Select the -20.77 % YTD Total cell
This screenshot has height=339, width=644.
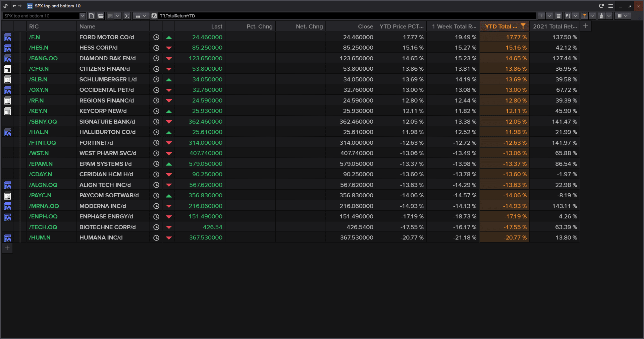coord(504,238)
